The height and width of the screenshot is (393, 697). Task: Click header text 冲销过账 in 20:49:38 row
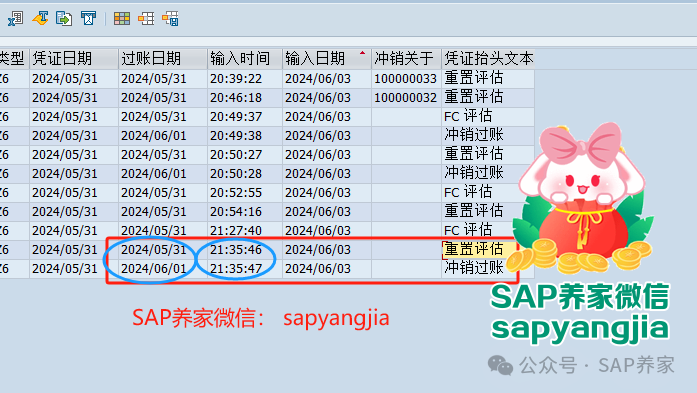click(x=488, y=136)
